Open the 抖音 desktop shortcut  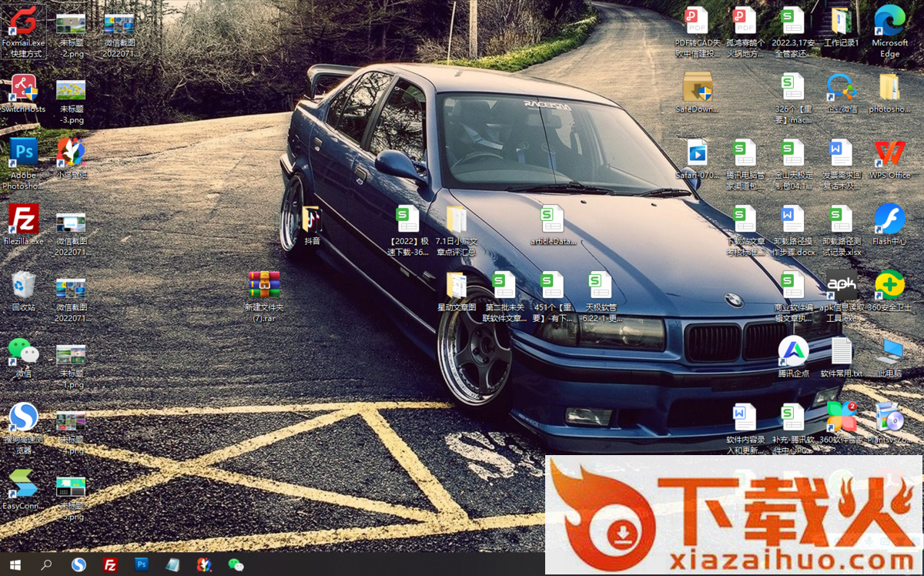point(312,220)
